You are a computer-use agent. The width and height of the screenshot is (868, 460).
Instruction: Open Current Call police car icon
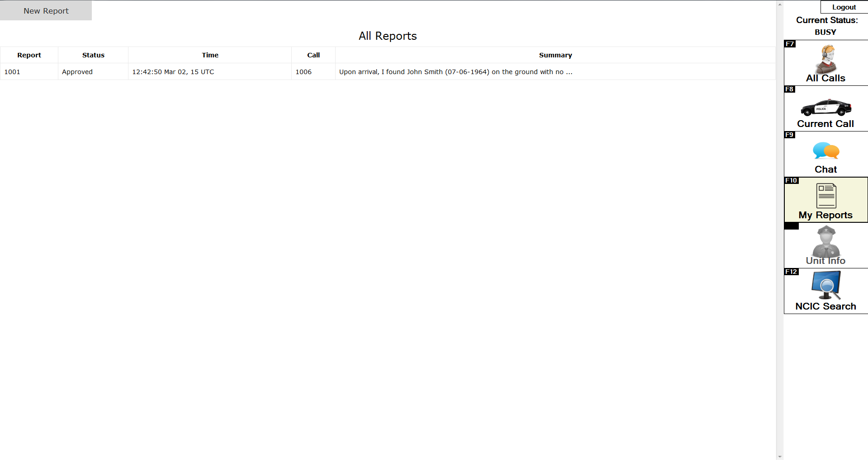pos(826,108)
